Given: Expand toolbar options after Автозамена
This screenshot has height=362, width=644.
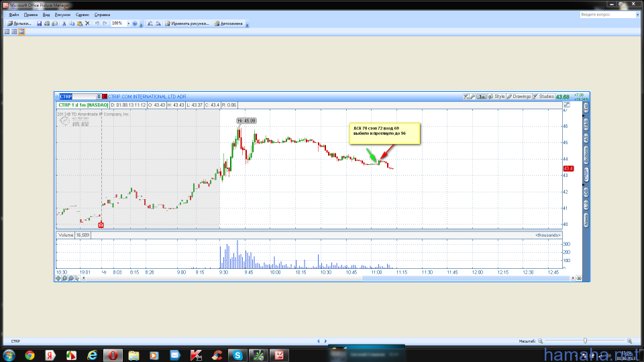Looking at the screenshot, I should [248, 25].
